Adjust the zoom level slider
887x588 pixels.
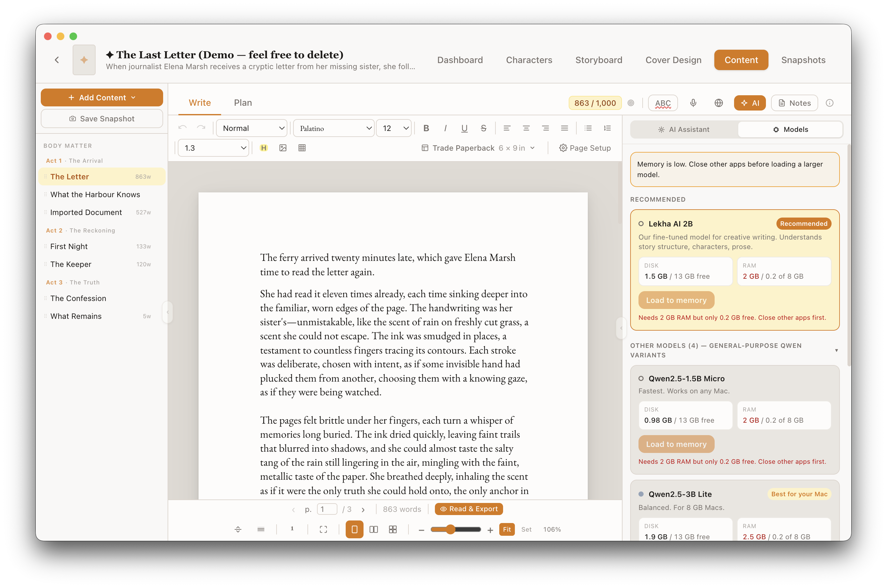point(451,529)
